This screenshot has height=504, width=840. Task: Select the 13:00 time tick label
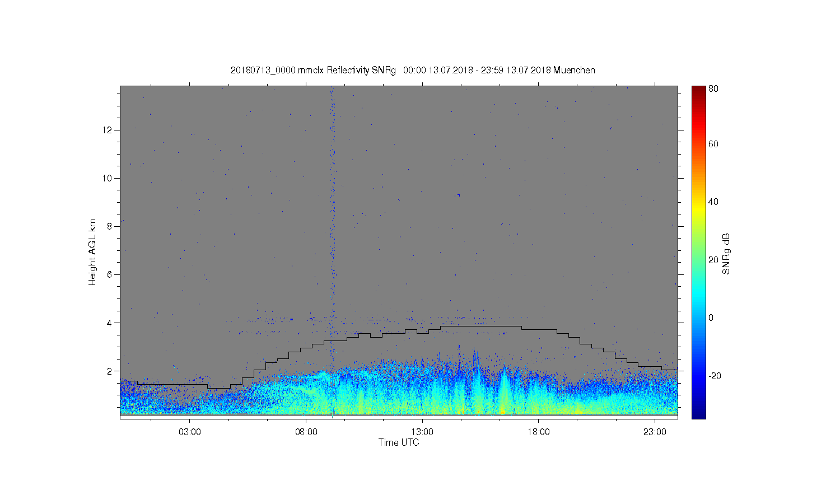pos(422,432)
